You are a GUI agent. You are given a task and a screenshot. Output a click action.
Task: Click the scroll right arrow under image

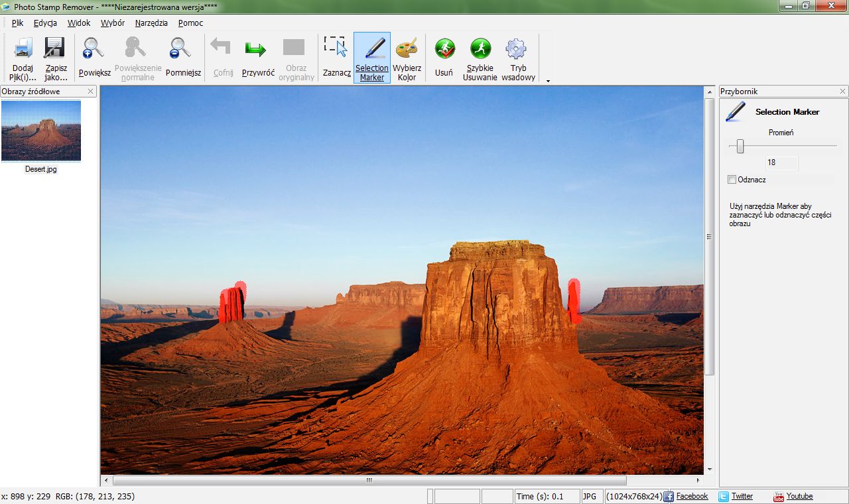698,480
